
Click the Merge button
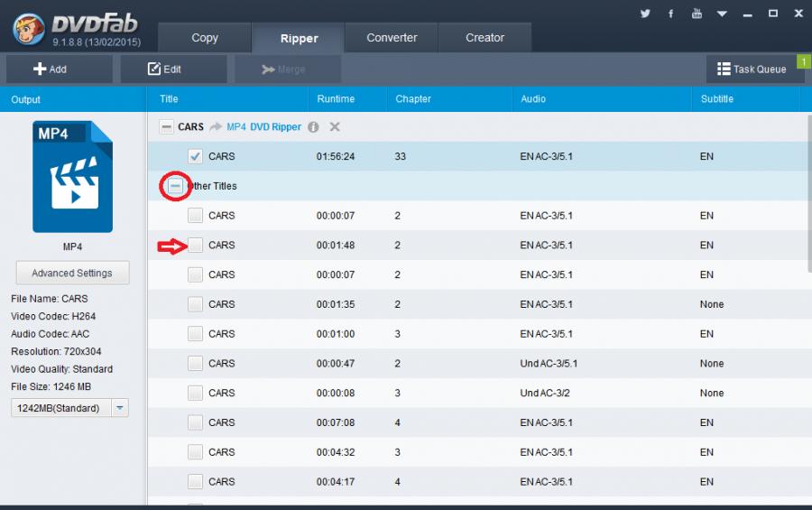point(288,69)
